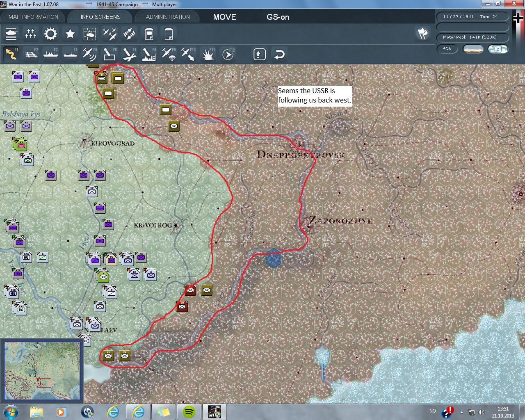Open the air doctrine planes icon
This screenshot has width=525, height=420.
point(110,34)
